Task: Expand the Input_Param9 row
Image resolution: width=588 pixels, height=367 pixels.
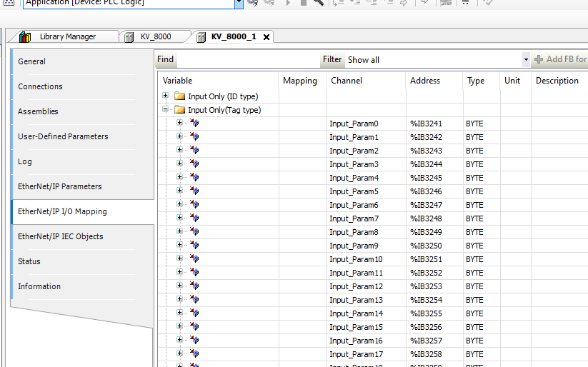Action: point(179,244)
